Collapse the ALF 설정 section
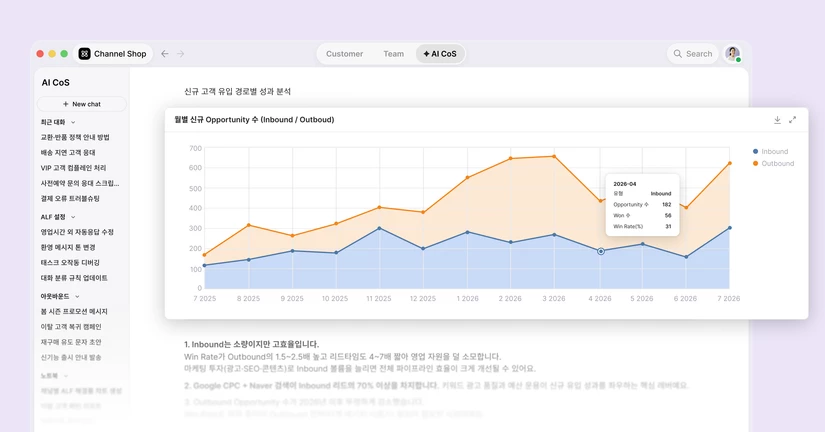 73,217
